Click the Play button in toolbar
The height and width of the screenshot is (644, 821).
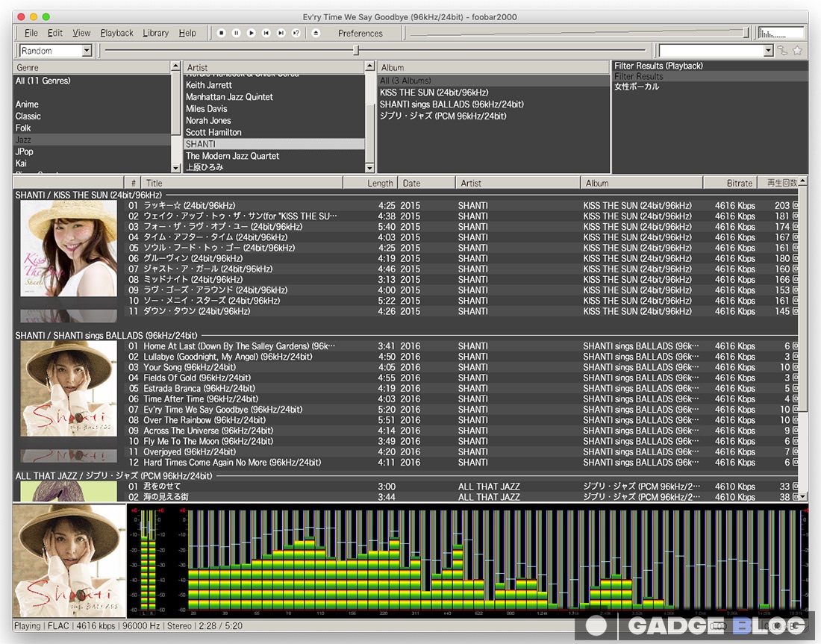pos(252,33)
